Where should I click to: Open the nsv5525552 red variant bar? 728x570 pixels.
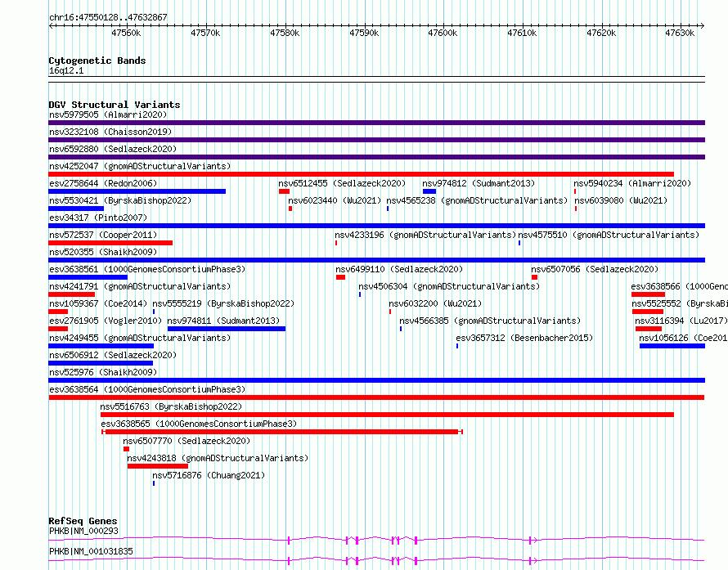pyautogui.click(x=648, y=312)
